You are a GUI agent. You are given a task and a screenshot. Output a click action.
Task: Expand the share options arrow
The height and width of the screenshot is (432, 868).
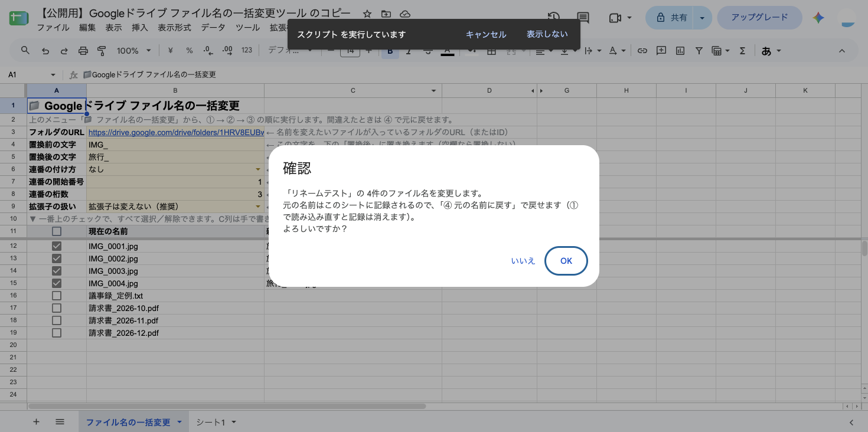[702, 18]
